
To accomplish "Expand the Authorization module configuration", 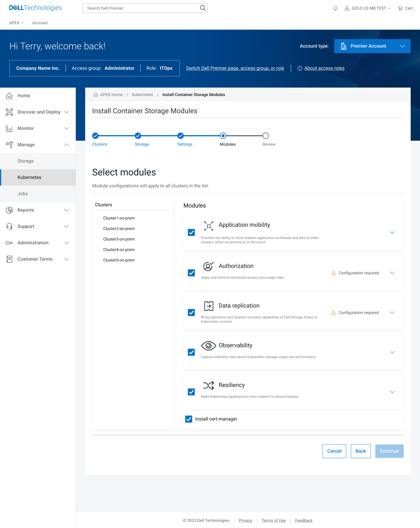I will pyautogui.click(x=392, y=273).
